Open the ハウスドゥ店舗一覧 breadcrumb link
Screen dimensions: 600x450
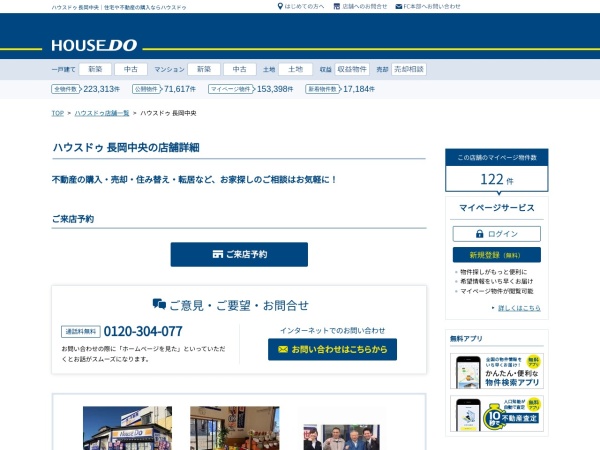102,113
